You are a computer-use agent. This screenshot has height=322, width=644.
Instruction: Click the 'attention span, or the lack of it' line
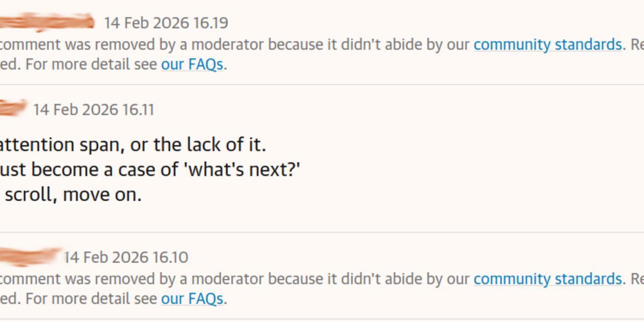pyautogui.click(x=132, y=145)
